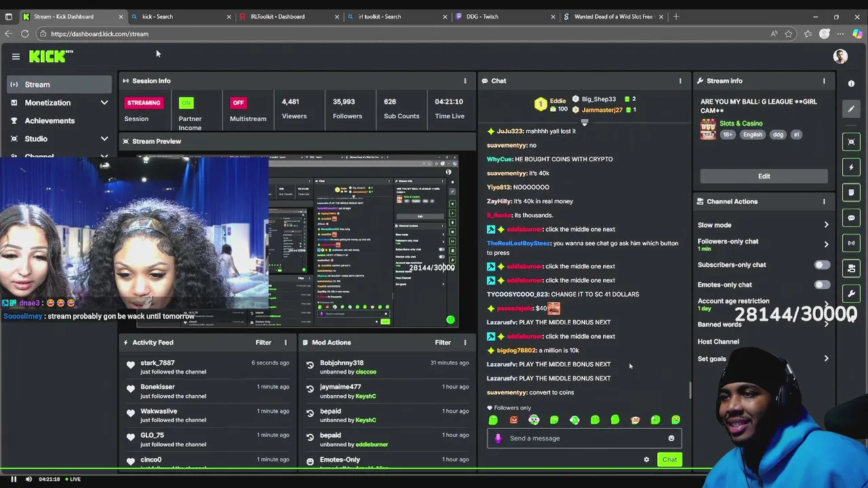Switch to DDG - Twitch tab
The image size is (868, 488).
506,16
